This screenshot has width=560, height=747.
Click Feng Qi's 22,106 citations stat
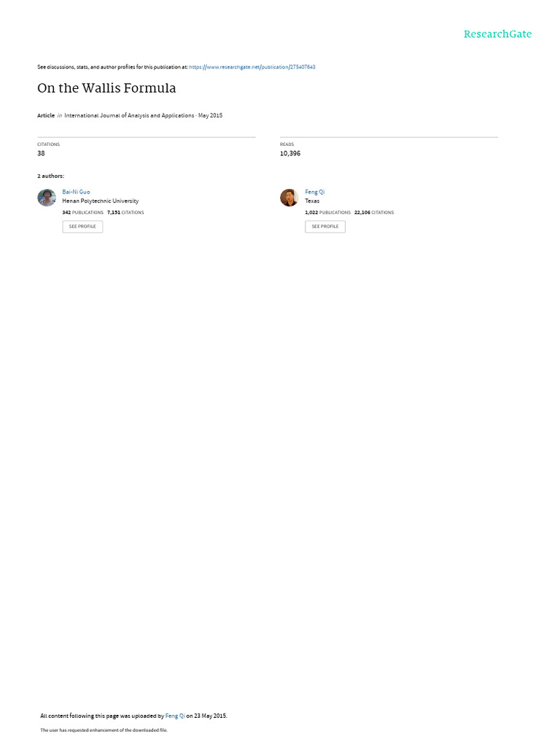374,212
